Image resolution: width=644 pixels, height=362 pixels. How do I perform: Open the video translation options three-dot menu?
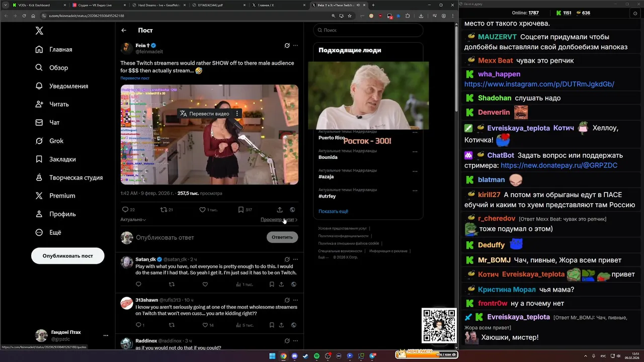click(237, 114)
